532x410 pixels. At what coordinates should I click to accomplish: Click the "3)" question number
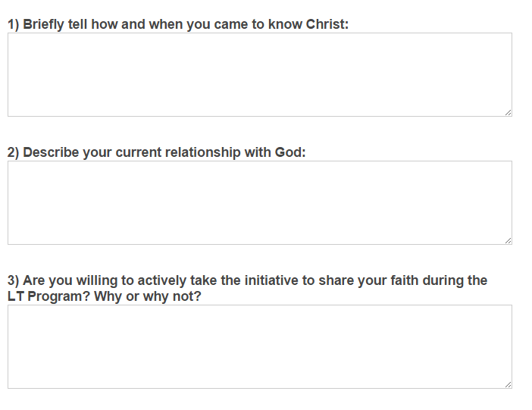point(14,280)
